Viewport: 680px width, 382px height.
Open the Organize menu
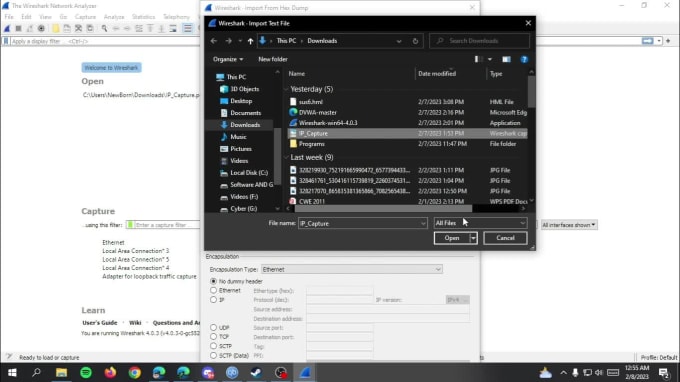[x=228, y=59]
